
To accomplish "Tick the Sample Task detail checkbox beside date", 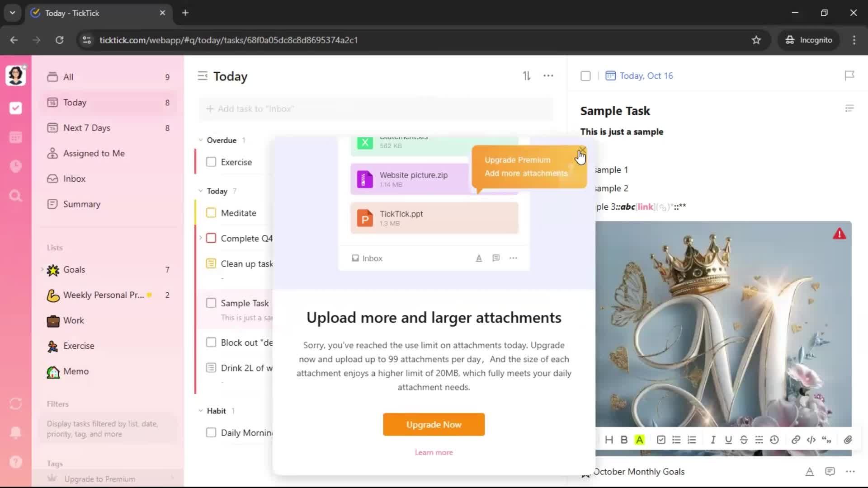I will click(585, 76).
